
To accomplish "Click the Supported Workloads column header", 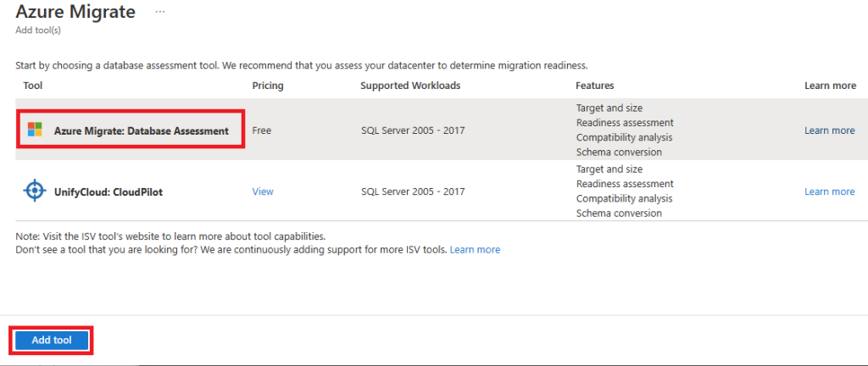I will (x=410, y=86).
